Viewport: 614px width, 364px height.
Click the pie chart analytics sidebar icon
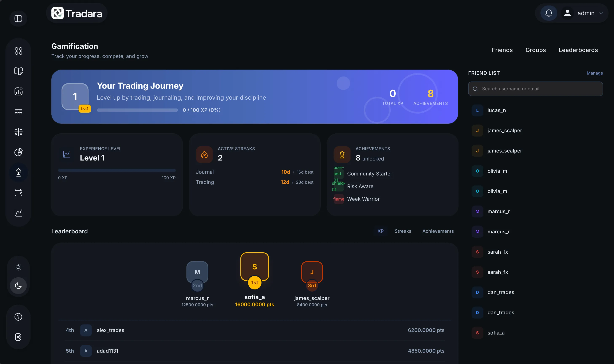click(x=18, y=152)
